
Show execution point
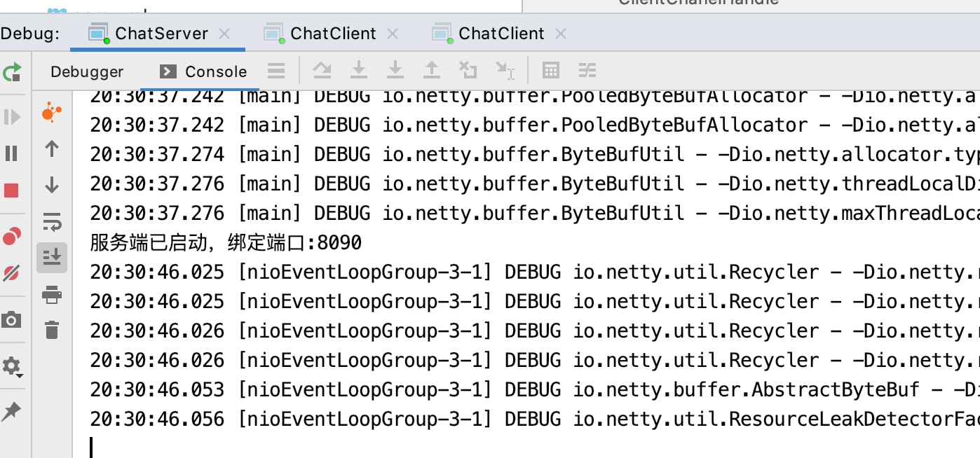tap(276, 70)
